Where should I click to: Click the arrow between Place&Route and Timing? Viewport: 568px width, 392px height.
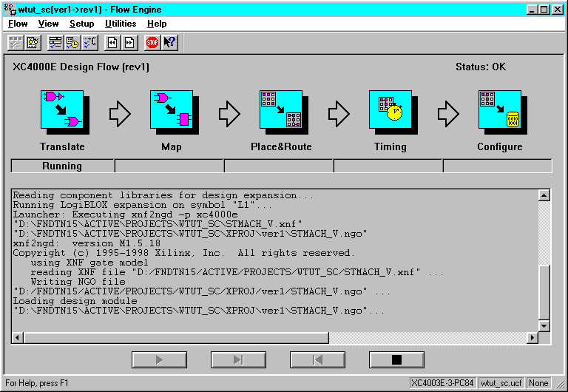pyautogui.click(x=339, y=114)
